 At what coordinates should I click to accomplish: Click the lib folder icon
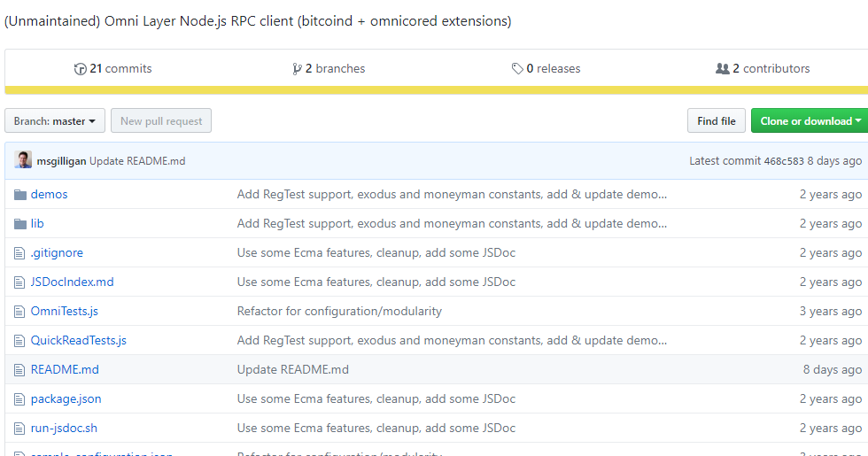pos(20,223)
